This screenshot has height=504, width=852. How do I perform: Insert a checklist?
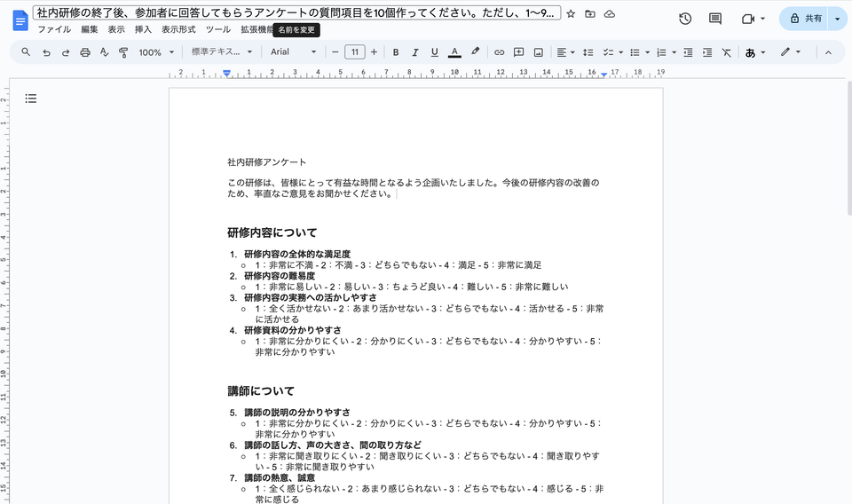[x=608, y=52]
